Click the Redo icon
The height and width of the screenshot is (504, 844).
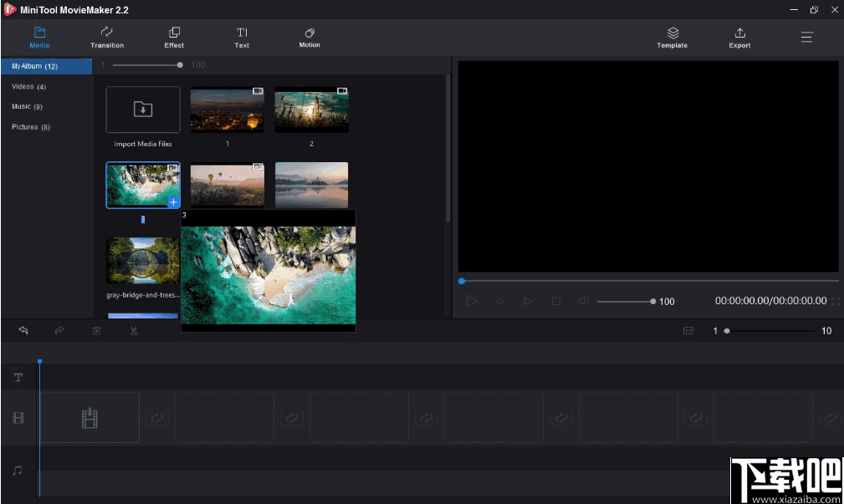pos(59,330)
